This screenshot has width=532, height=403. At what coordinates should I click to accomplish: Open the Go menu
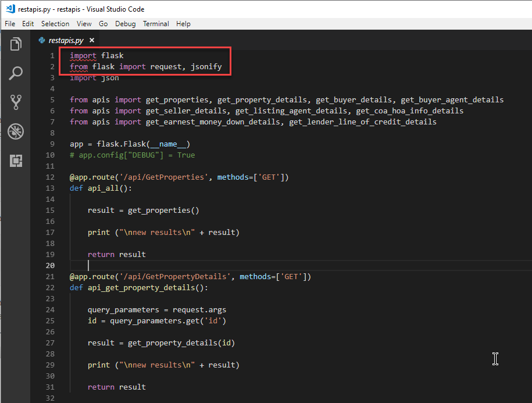point(103,24)
